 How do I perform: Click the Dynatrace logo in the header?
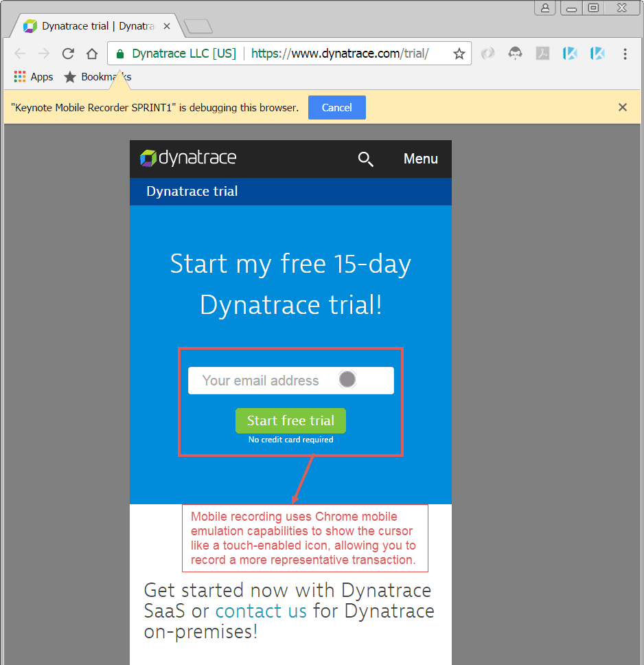188,158
